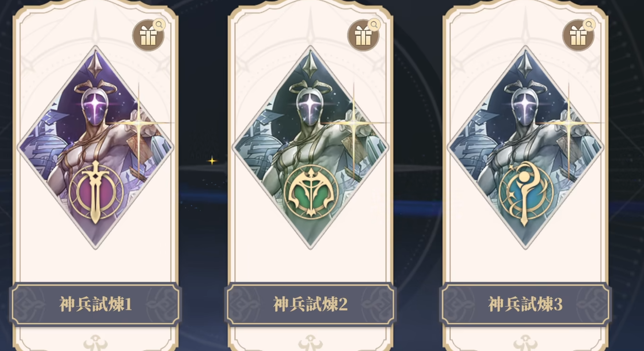Select the red sword emblem
The image size is (644, 351).
[x=96, y=192]
